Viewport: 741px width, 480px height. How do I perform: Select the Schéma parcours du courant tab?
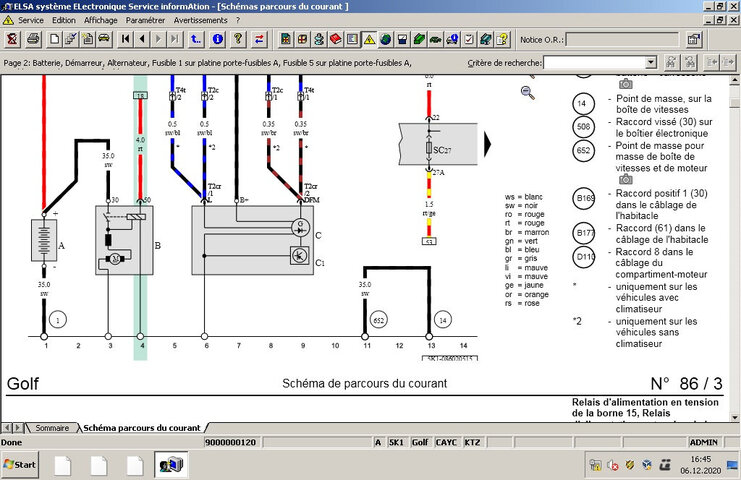(142, 428)
